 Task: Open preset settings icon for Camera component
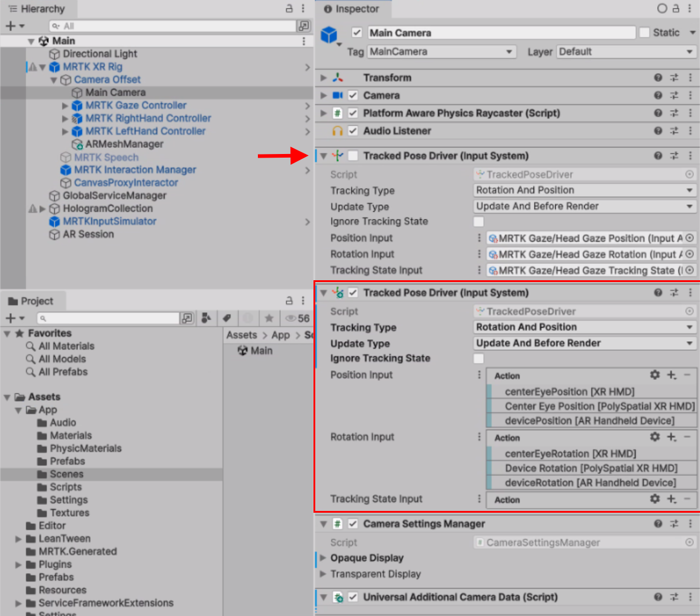674,95
